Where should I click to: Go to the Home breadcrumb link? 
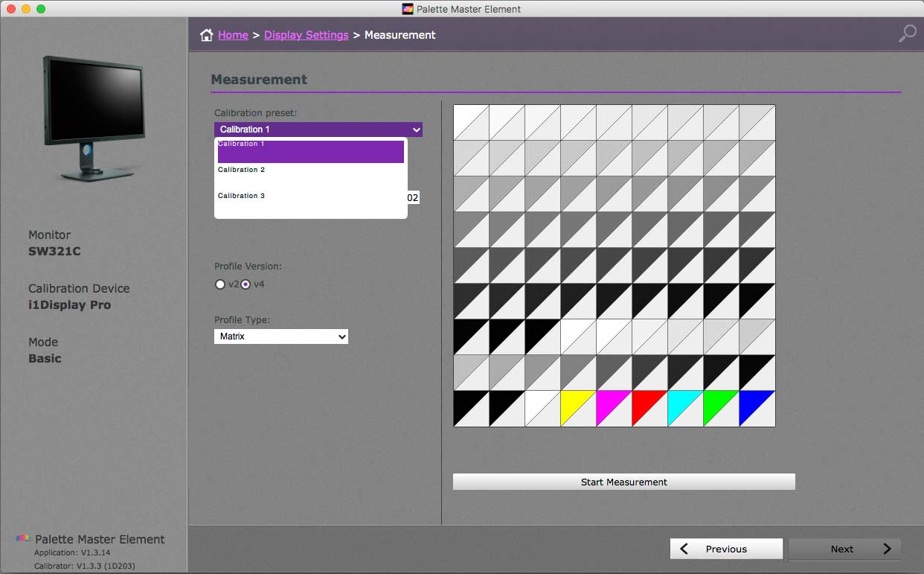pos(233,35)
